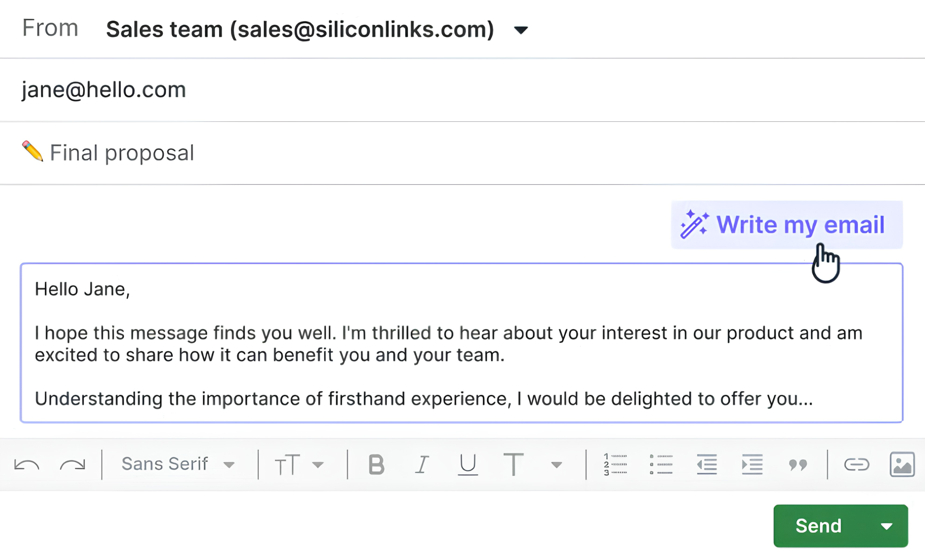Decrease the paragraph indent
This screenshot has width=925, height=560.
(x=707, y=464)
